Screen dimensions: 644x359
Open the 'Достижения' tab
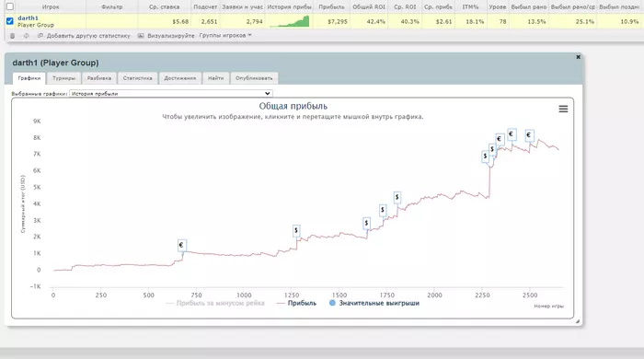tap(180, 78)
